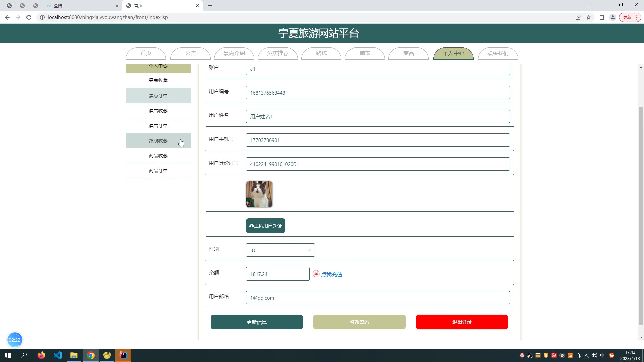This screenshot has width=644, height=362.
Task: Bookmark this page with star icon
Action: [589, 17]
